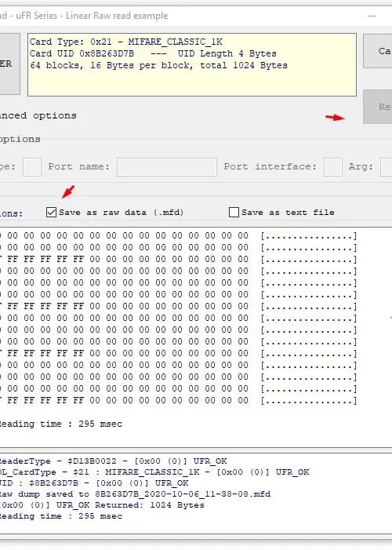This screenshot has height=550, width=392.
Task: Click the Returned: 1024 Bytes log line
Action: 102,505
